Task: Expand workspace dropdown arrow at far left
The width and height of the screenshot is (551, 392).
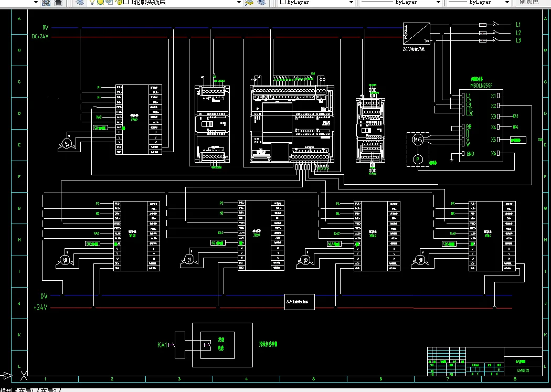Action: coord(36,2)
